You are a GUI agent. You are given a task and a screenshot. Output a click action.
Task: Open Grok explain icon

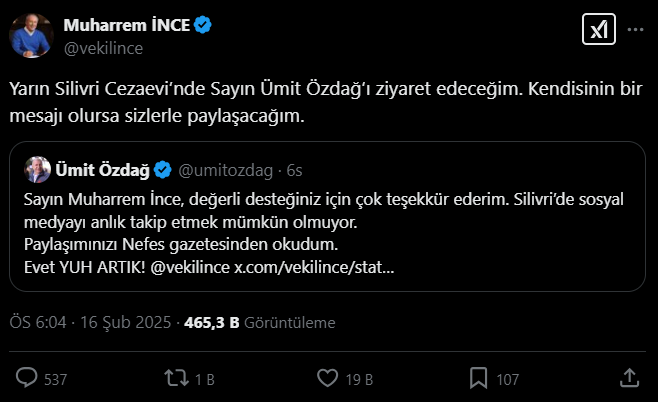point(598,31)
